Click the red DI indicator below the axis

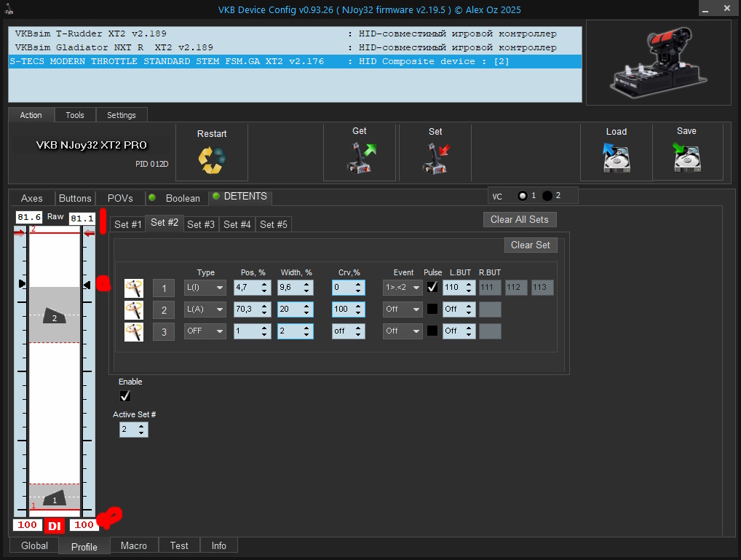pyautogui.click(x=55, y=525)
